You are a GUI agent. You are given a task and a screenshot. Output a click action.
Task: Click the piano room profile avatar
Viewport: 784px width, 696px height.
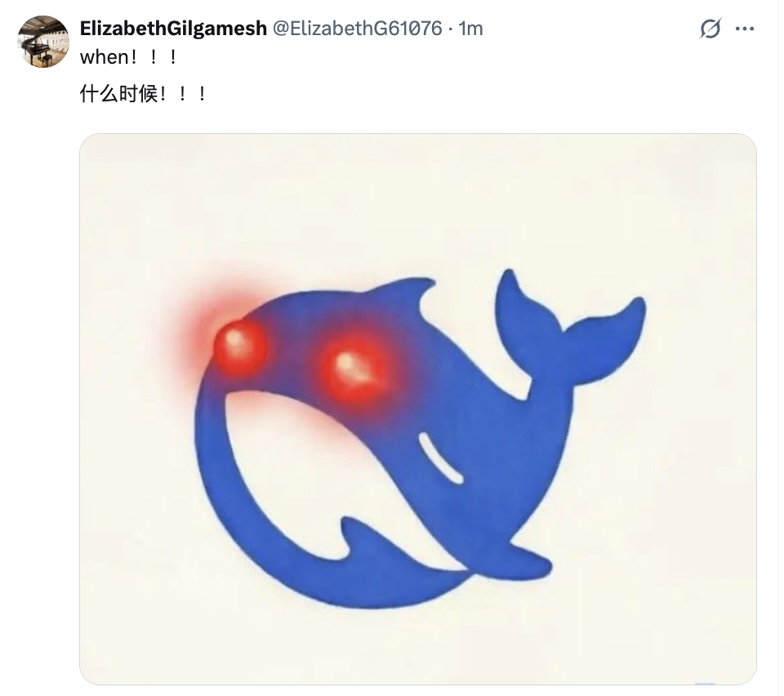[x=43, y=42]
